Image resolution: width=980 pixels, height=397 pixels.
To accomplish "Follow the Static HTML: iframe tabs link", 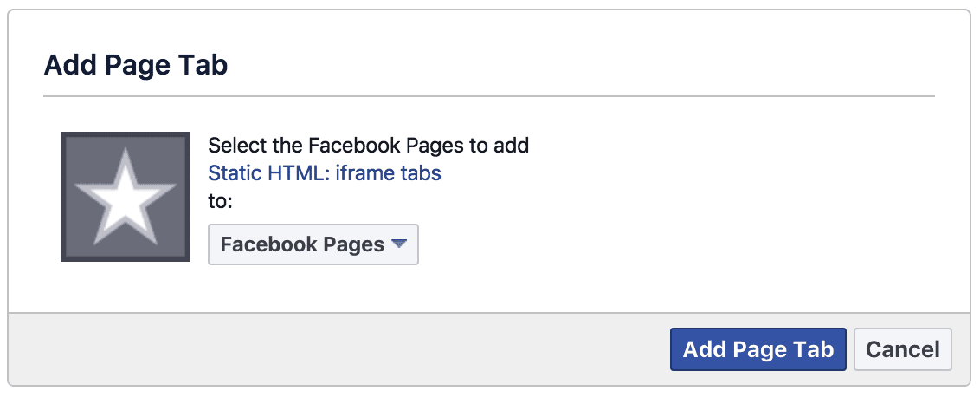I will 325,172.
